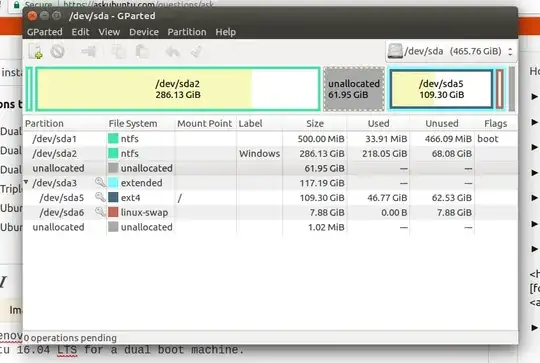
Task: Click the Flags column header
Action: click(x=496, y=124)
